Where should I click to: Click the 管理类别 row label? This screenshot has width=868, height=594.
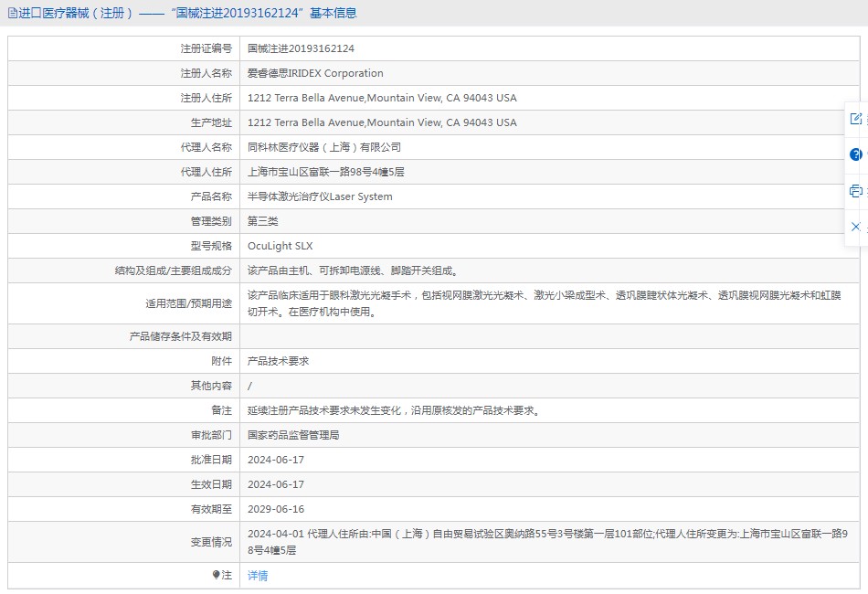tap(211, 221)
